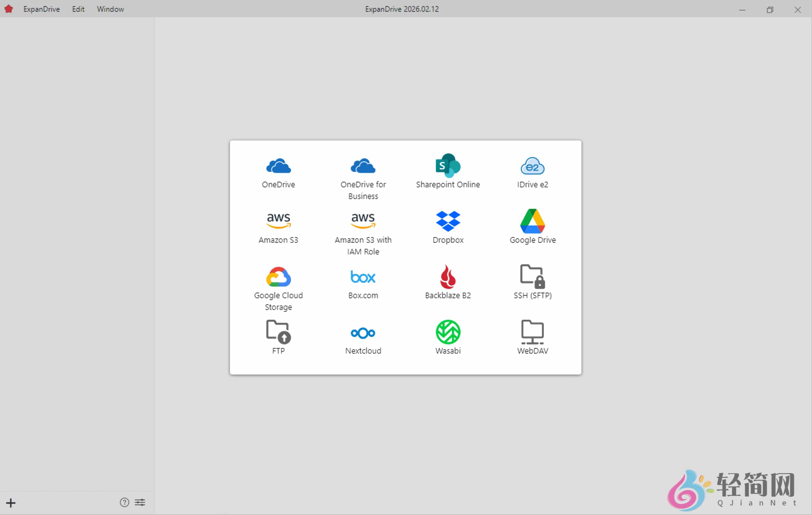Click the "WebDAV" label text
This screenshot has height=515, width=812.
pos(532,351)
